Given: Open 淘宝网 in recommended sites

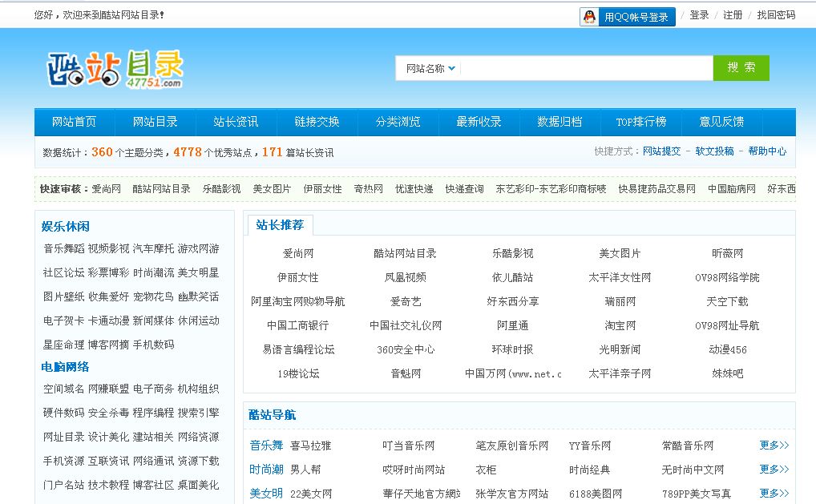Looking at the screenshot, I should click(620, 325).
